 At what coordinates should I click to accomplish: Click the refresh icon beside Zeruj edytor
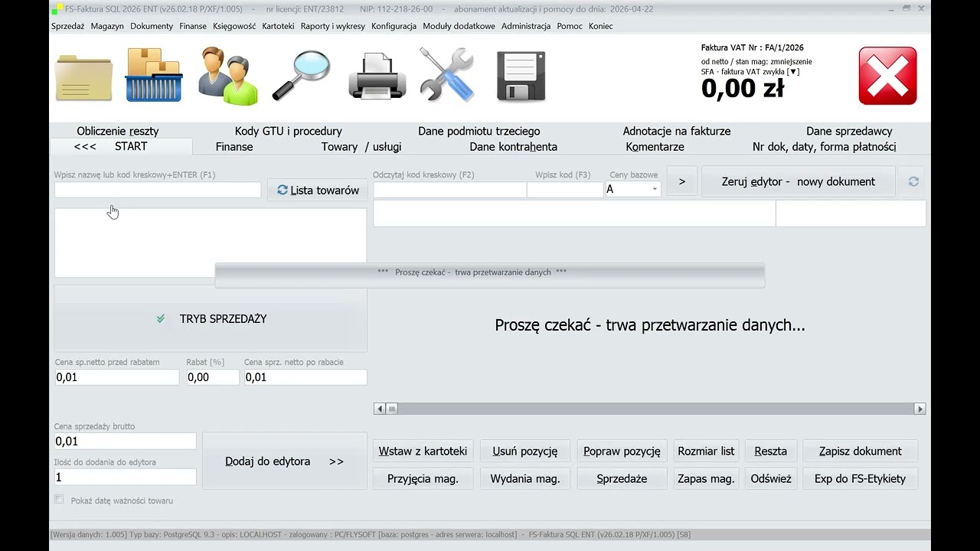tap(913, 181)
